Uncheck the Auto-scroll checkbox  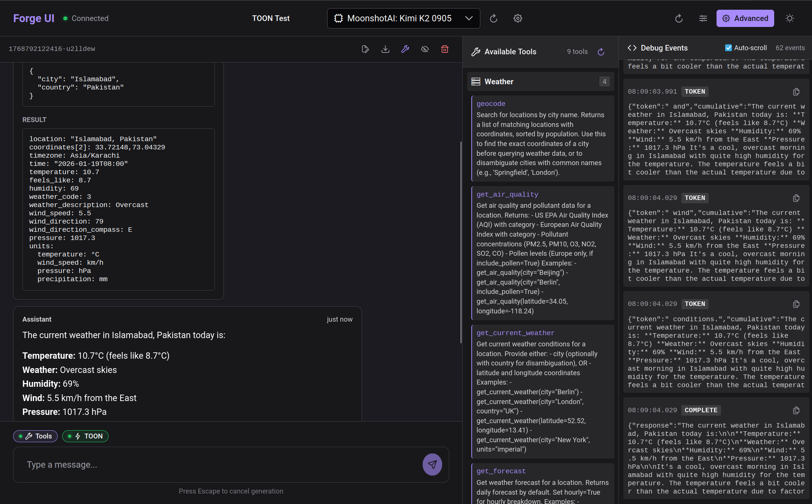click(729, 48)
